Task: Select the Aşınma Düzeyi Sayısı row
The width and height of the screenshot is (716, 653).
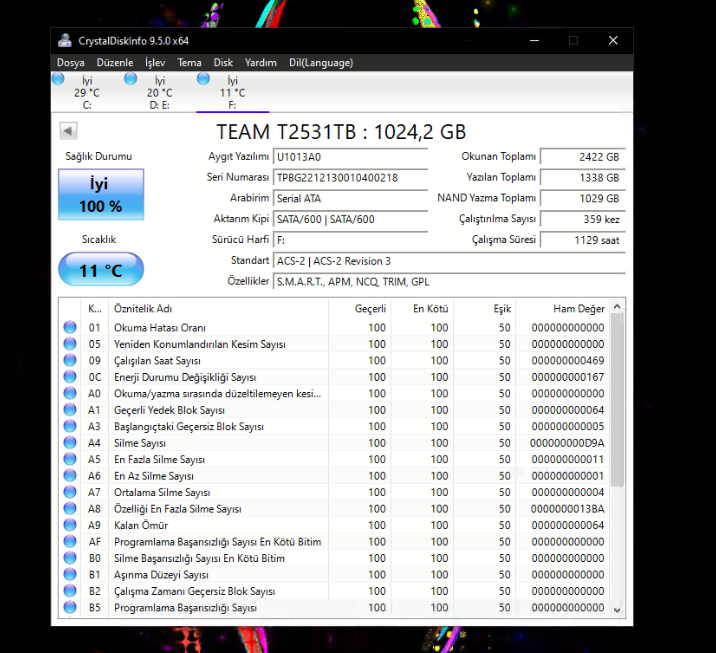Action: 334,574
